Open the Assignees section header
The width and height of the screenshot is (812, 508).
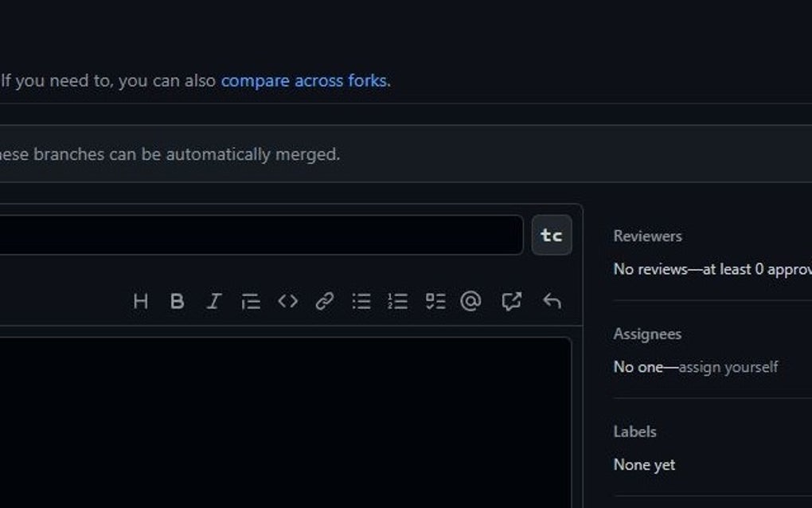tap(646, 334)
